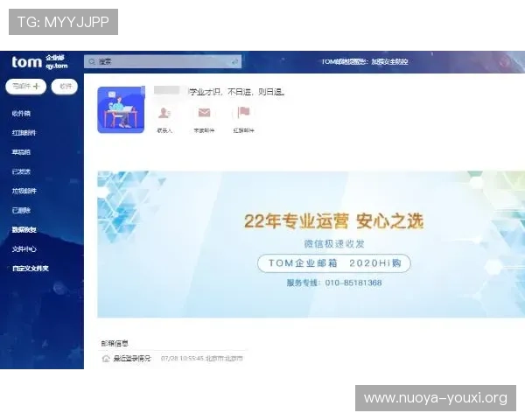Open the 已发送 sent folder
The height and width of the screenshot is (420, 525).
21,171
